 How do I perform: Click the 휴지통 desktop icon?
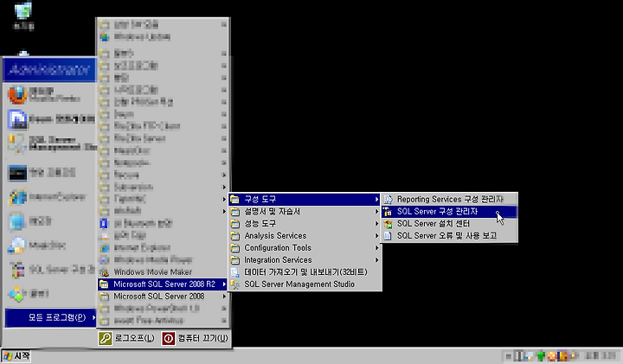tap(23, 16)
